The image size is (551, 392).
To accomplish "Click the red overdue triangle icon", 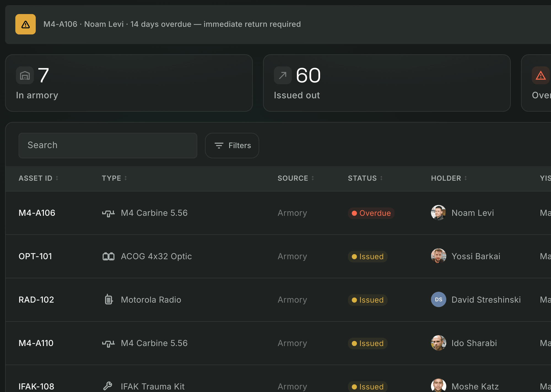I will click(541, 75).
